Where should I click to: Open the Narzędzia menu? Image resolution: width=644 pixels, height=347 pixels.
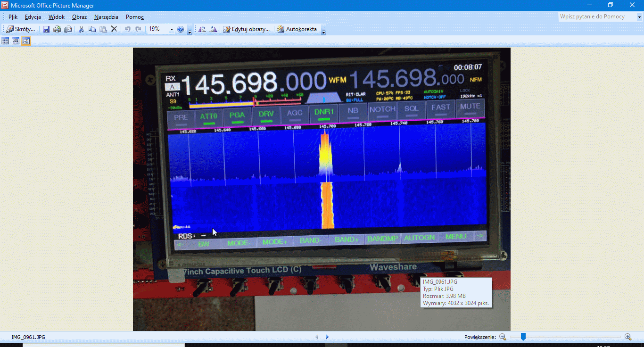coord(106,17)
